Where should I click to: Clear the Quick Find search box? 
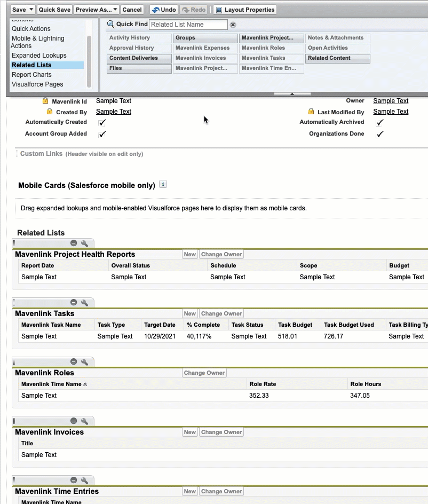(x=233, y=25)
